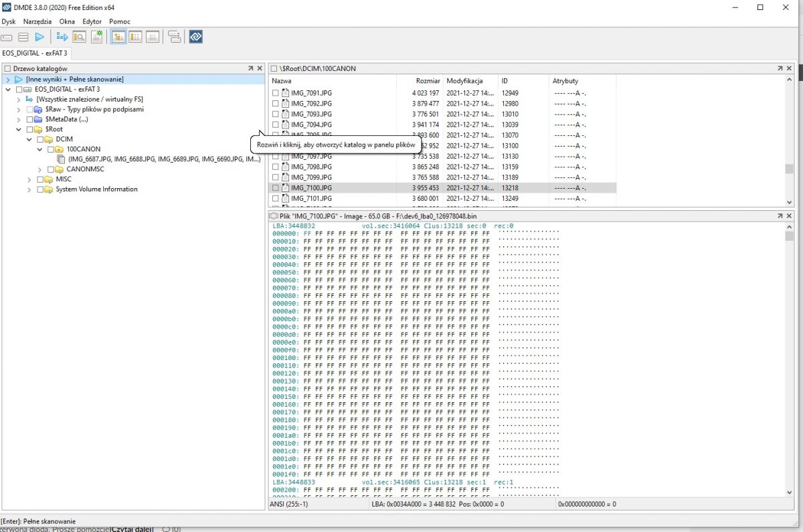Click the drive icon beside EOS_DIGITAL tree node
803x532 pixels.
pyautogui.click(x=29, y=89)
